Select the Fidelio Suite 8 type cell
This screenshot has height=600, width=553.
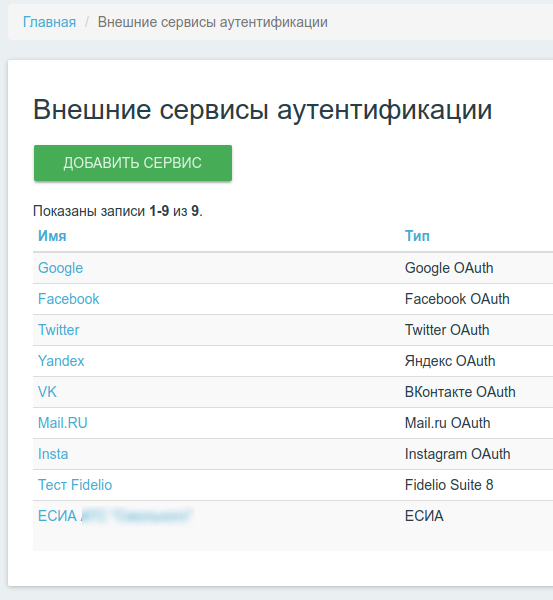[x=449, y=485]
